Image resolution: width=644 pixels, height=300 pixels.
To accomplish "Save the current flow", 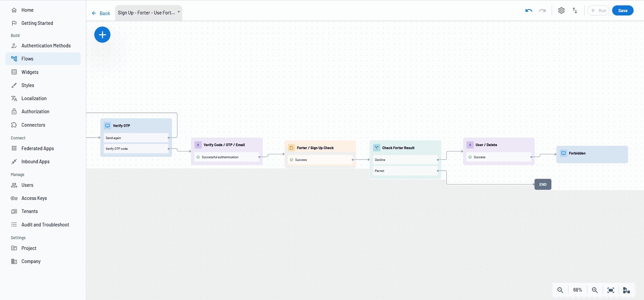I will click(x=623, y=10).
